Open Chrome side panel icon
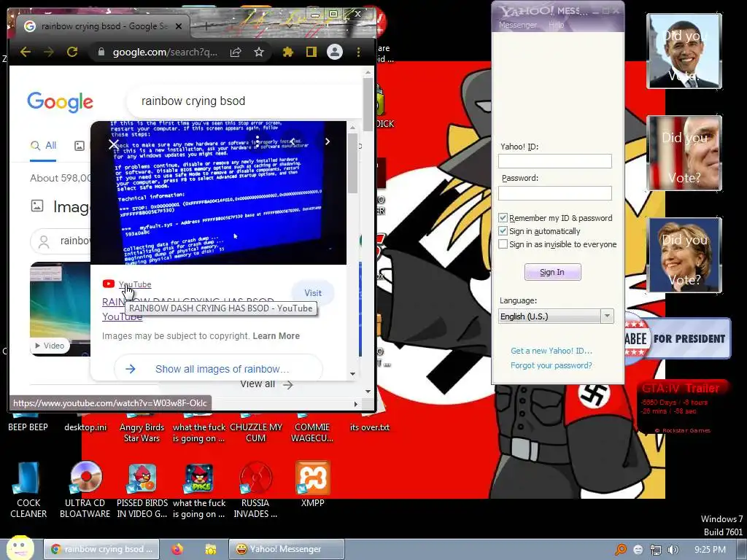The image size is (747, 560). coord(311,52)
